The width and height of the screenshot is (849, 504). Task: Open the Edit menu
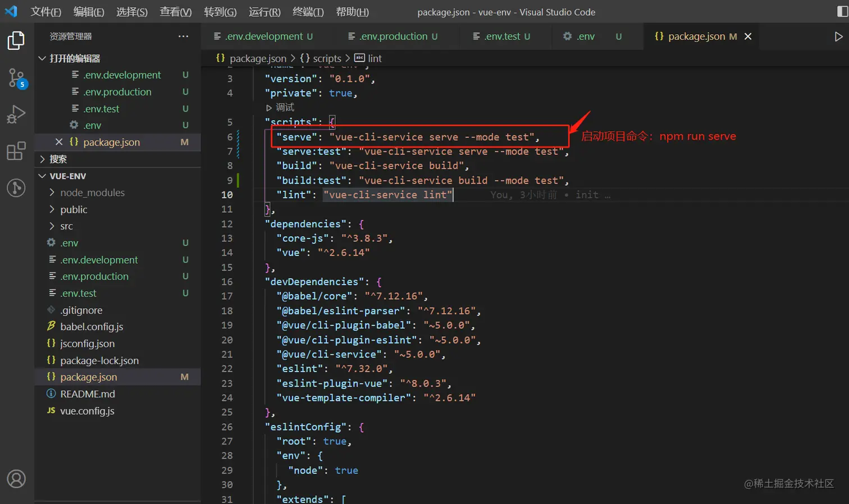(89, 12)
